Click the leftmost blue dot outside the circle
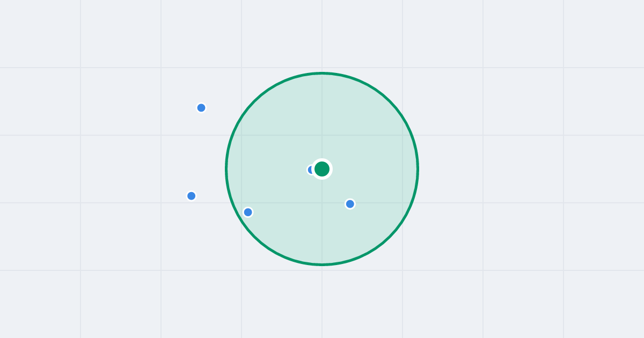Viewport: 644px width, 338px height. pyautogui.click(x=191, y=196)
